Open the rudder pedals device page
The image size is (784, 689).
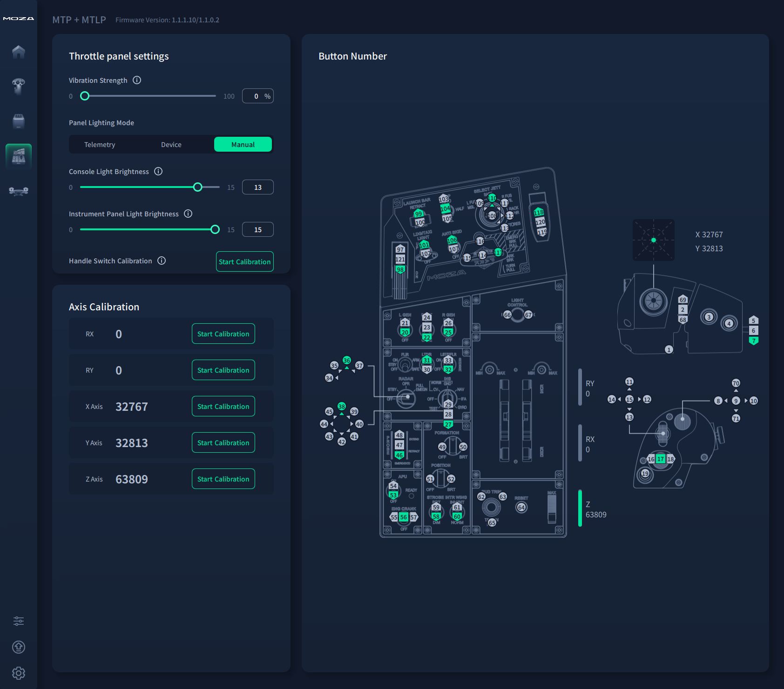click(19, 191)
